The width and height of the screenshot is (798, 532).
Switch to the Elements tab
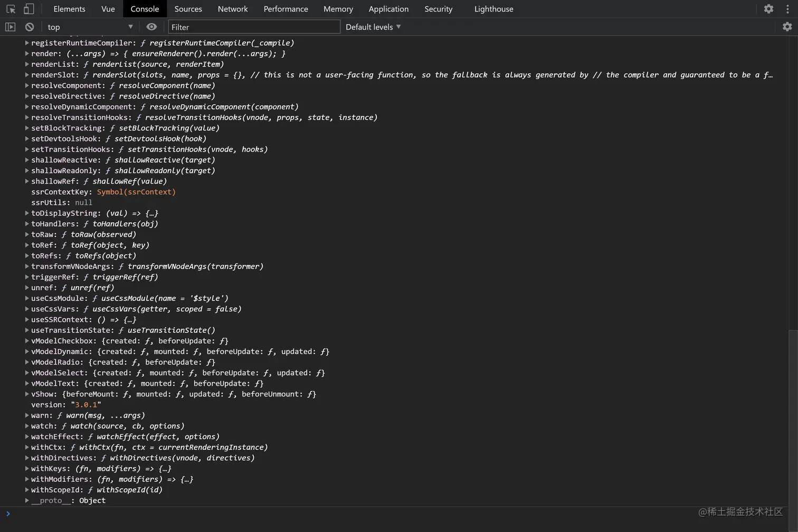[x=69, y=9]
